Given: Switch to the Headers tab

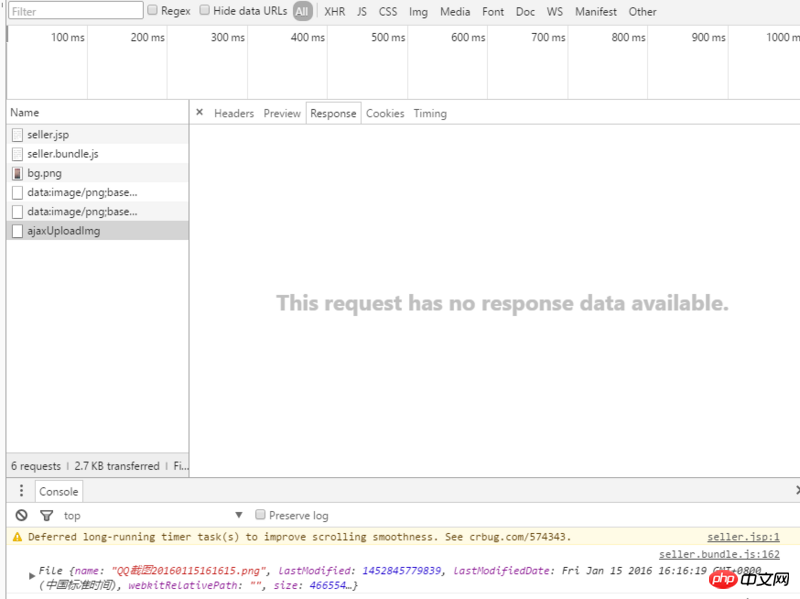Looking at the screenshot, I should click(x=234, y=113).
